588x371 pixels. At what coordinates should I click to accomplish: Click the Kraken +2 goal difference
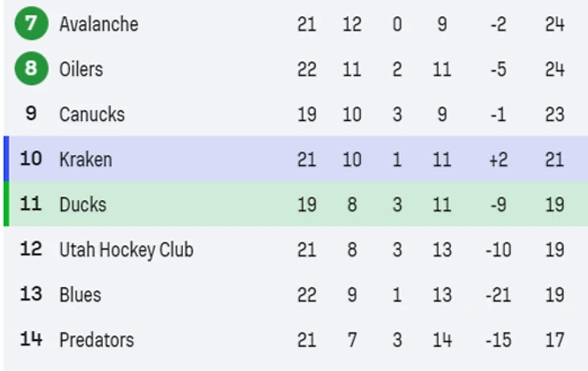click(x=498, y=160)
